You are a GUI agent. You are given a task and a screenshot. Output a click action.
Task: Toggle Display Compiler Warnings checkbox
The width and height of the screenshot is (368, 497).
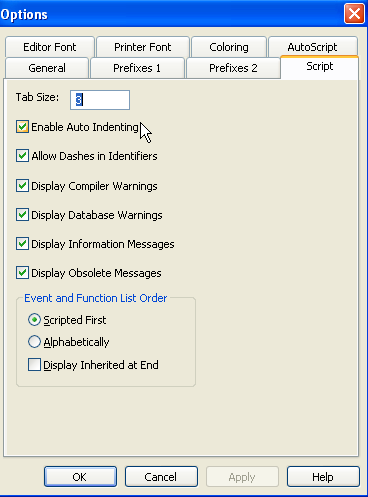tap(22, 186)
